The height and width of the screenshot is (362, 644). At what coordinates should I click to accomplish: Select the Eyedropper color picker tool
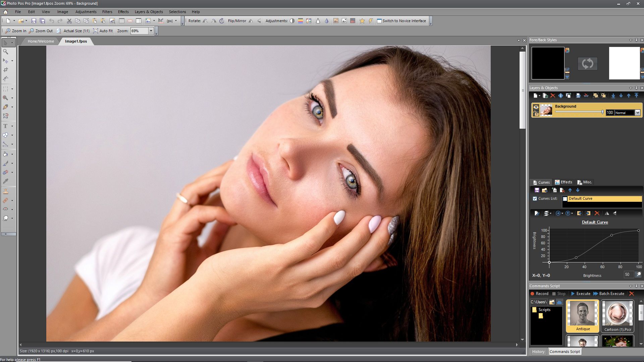pos(6,181)
